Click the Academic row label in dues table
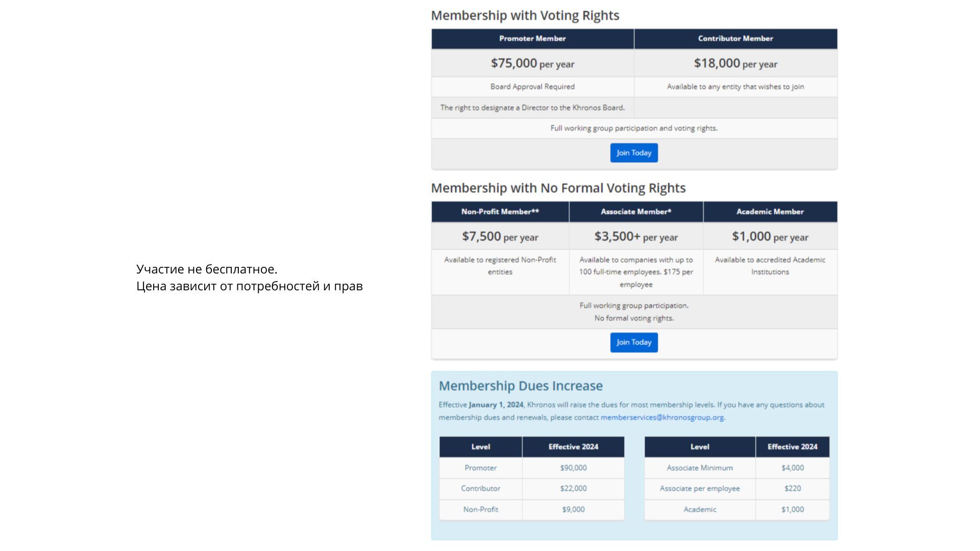Image resolution: width=980 pixels, height=551 pixels. pyautogui.click(x=700, y=509)
